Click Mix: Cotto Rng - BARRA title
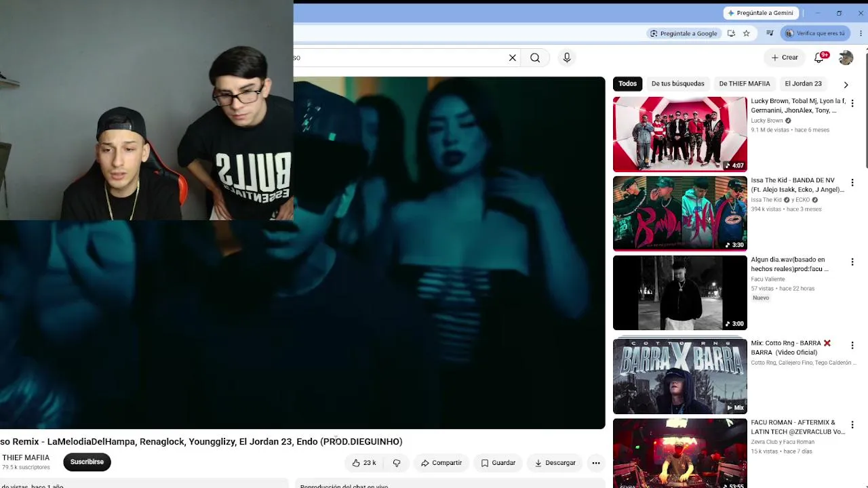The image size is (868, 488). pyautogui.click(x=791, y=348)
